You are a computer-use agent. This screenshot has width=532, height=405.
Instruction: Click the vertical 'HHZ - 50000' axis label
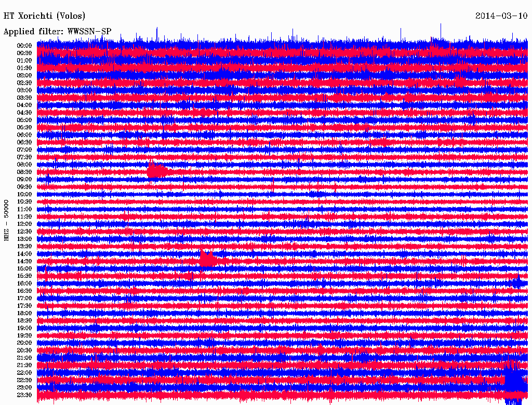click(x=7, y=220)
